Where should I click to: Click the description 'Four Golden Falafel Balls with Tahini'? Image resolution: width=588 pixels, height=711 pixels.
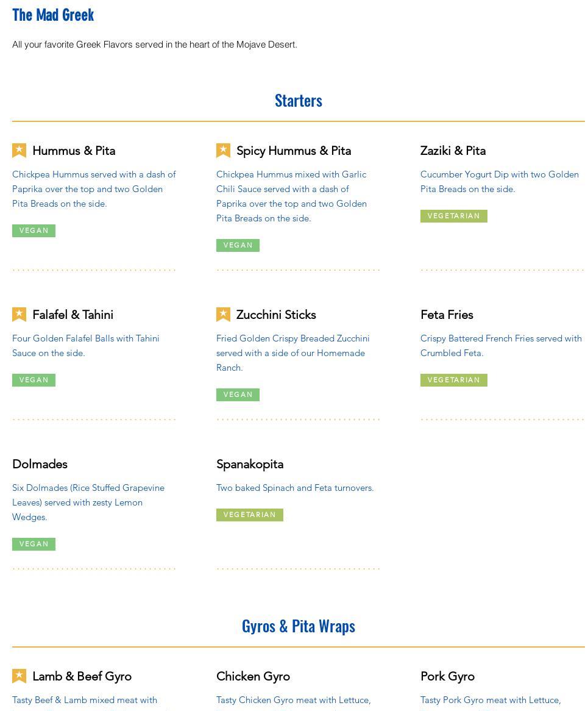(x=86, y=338)
